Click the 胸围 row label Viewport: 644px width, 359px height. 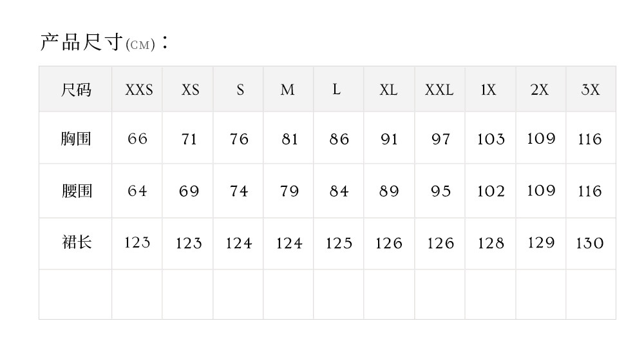[x=76, y=139]
